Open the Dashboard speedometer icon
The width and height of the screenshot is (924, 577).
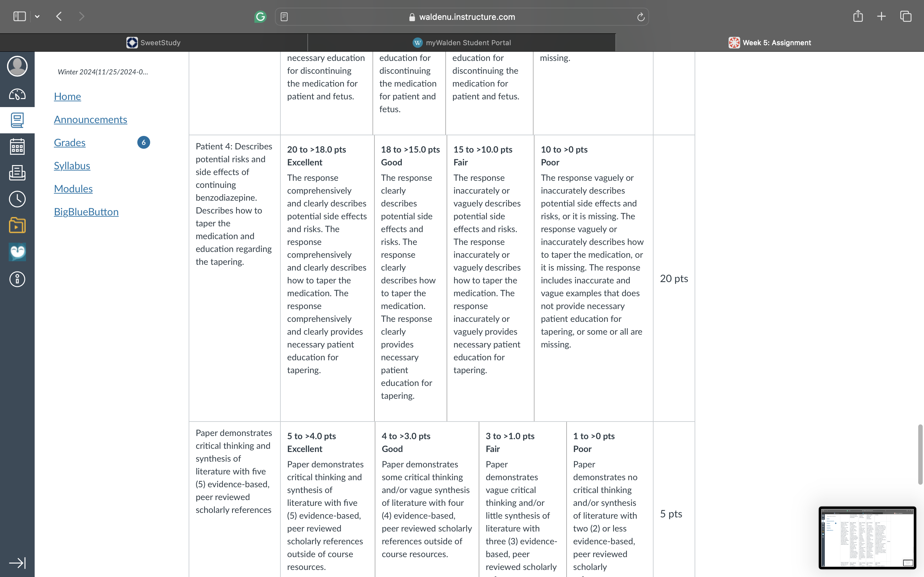click(17, 94)
